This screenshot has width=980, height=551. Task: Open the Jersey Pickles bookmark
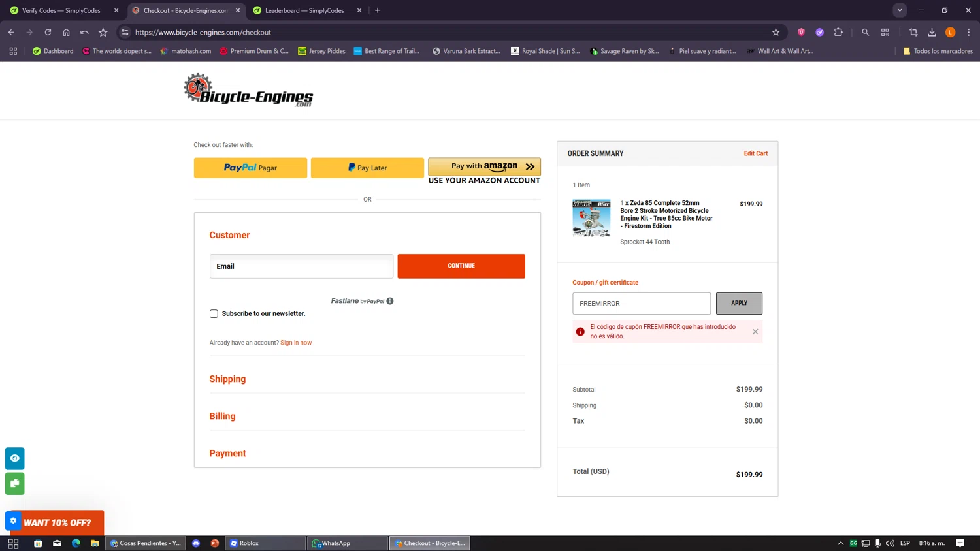321,51
